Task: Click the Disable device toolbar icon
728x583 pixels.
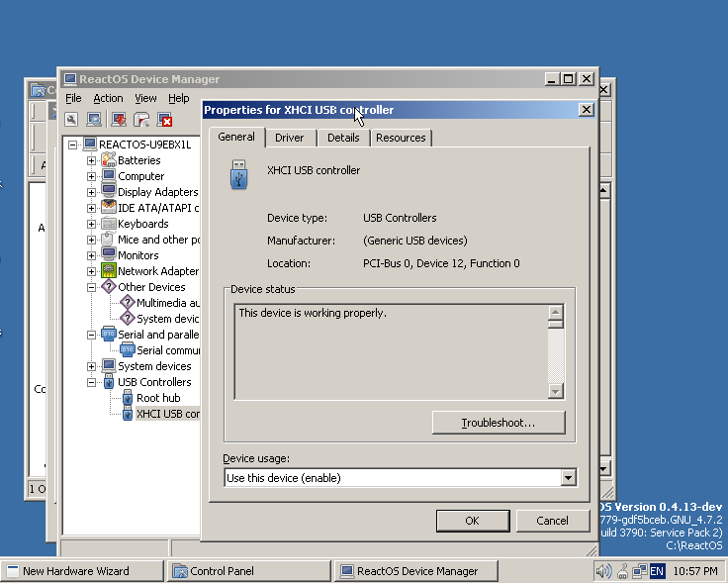Action: point(141,120)
